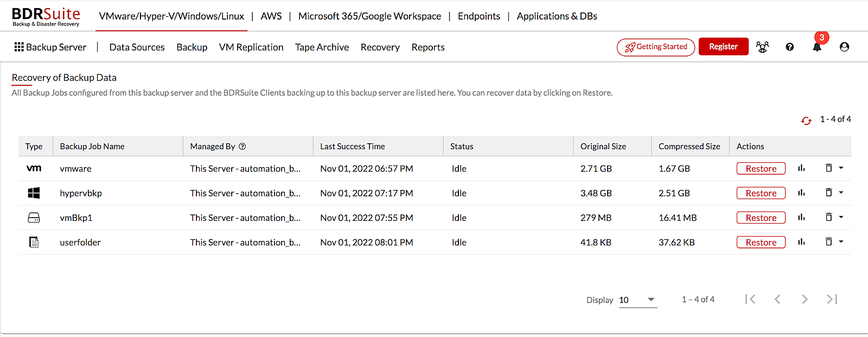Switch to VMware/Hyper-V/Windows/Linux tab
Screen dimensions: 868x337
pyautogui.click(x=171, y=16)
